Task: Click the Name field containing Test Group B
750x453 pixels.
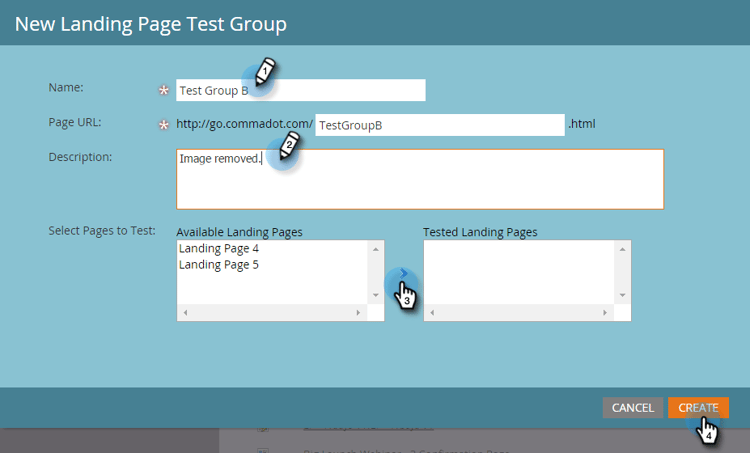Action: coord(300,90)
